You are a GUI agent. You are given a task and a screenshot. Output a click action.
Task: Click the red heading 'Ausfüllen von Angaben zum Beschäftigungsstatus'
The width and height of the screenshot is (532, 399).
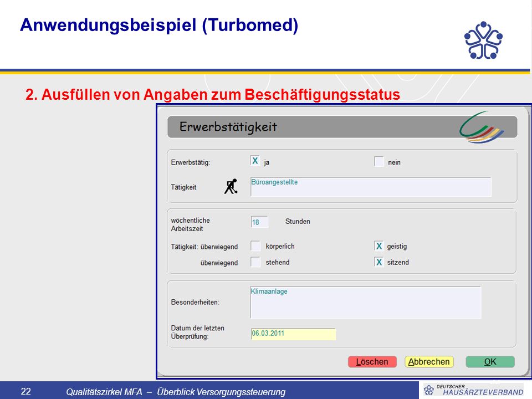coord(221,94)
